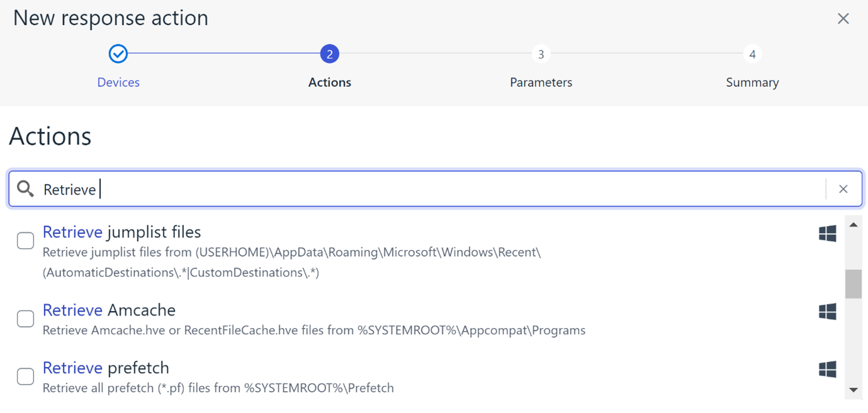Close the New response action dialog
Screen dimensions: 868x413
[843, 19]
